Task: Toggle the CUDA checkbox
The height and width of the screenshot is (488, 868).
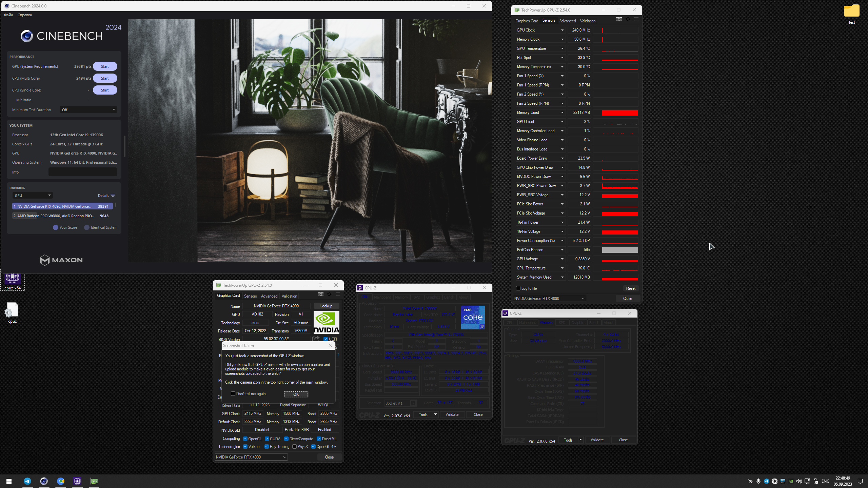Action: coord(267,439)
